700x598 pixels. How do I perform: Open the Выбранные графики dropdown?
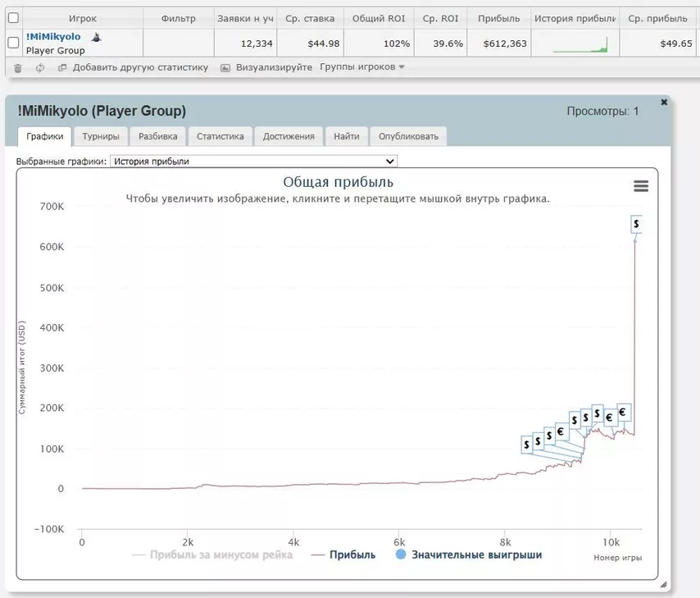point(253,162)
